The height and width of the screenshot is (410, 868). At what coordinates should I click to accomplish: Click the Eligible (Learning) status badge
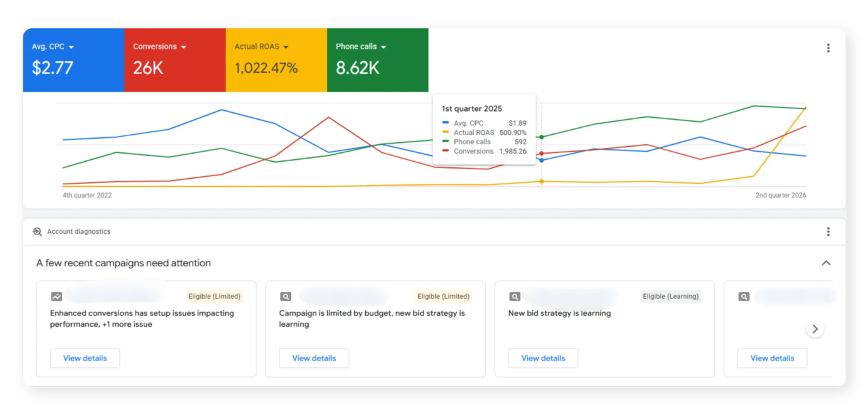point(670,297)
